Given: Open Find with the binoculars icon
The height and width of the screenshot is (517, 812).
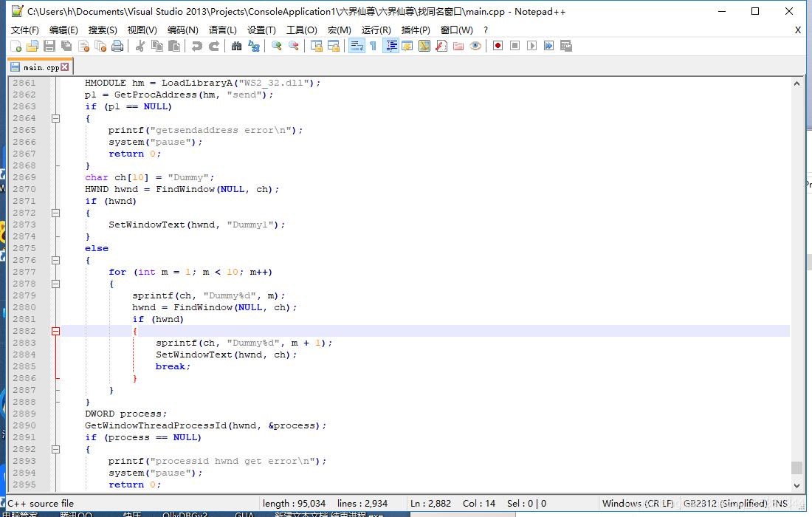Looking at the screenshot, I should 237,46.
